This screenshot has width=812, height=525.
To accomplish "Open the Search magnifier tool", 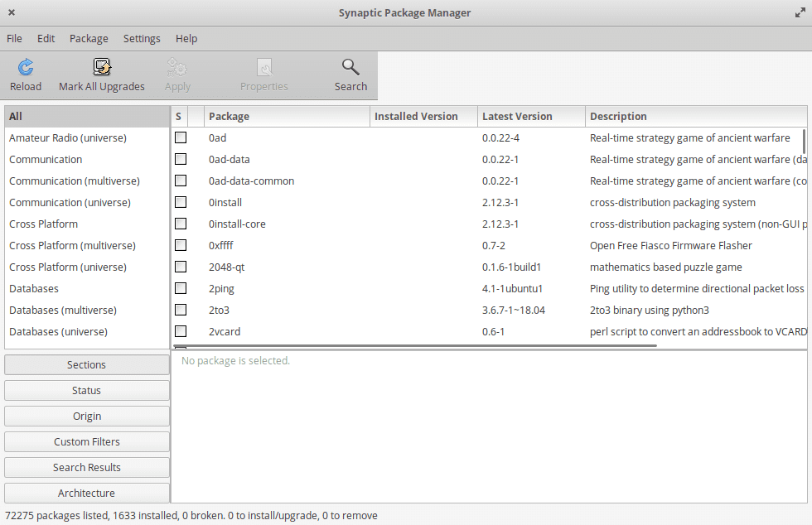I will tap(350, 67).
